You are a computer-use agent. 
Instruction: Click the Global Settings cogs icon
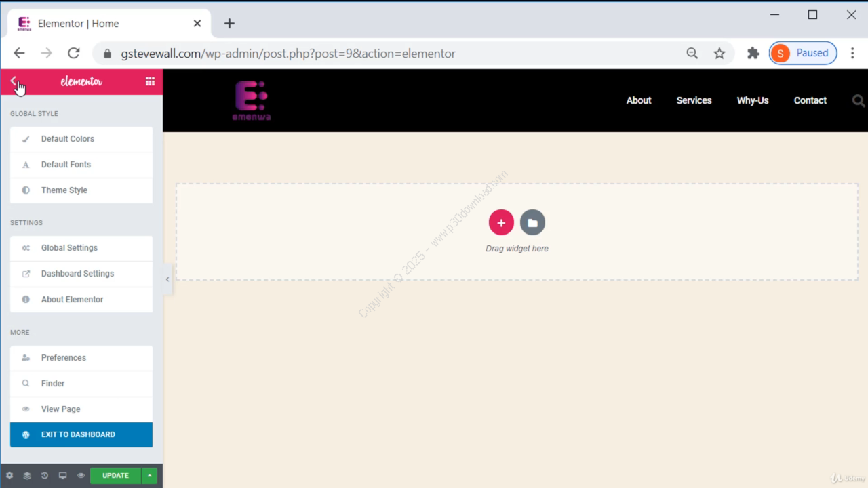[26, 248]
